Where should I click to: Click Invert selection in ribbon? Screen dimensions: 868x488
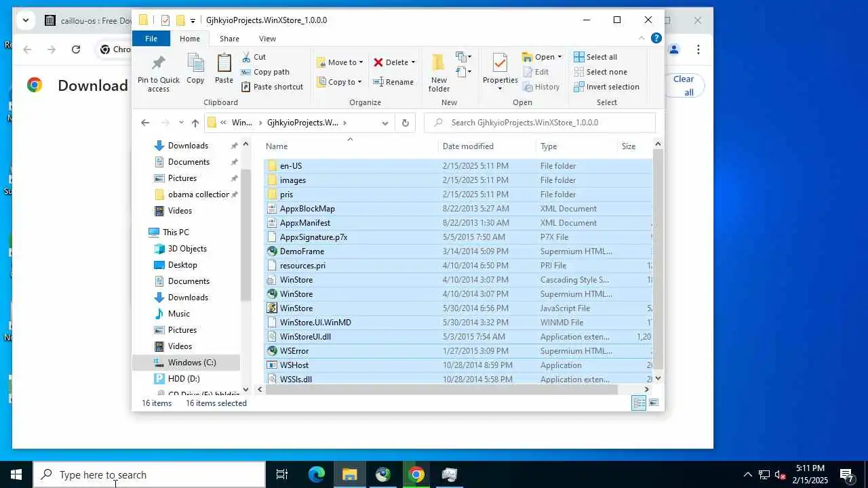pos(606,87)
